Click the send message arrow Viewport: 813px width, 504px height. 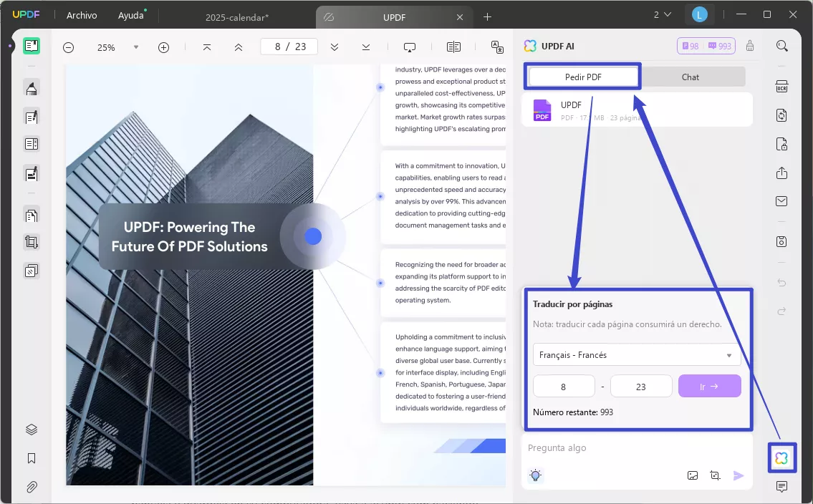click(739, 475)
